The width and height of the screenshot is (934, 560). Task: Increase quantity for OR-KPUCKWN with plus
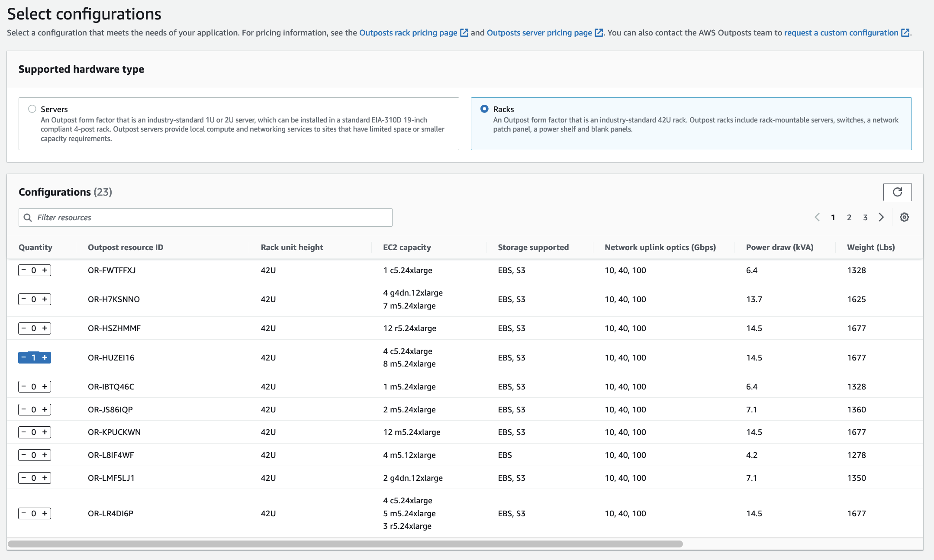45,432
